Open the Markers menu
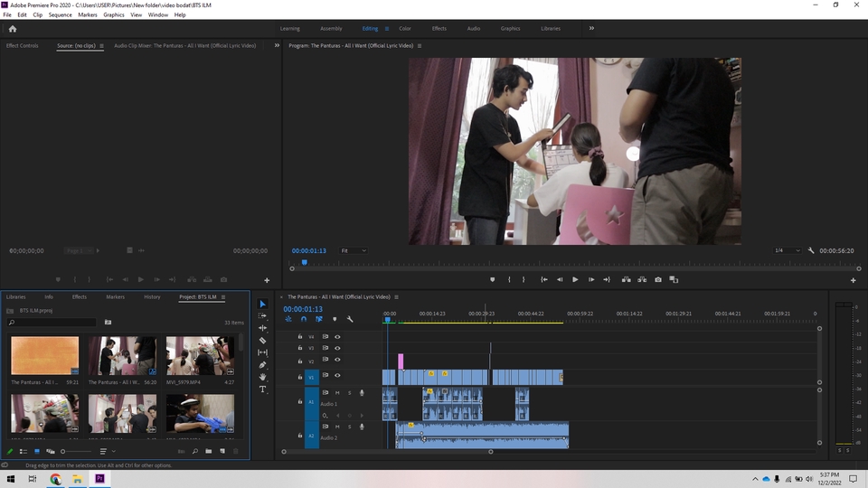 point(88,15)
